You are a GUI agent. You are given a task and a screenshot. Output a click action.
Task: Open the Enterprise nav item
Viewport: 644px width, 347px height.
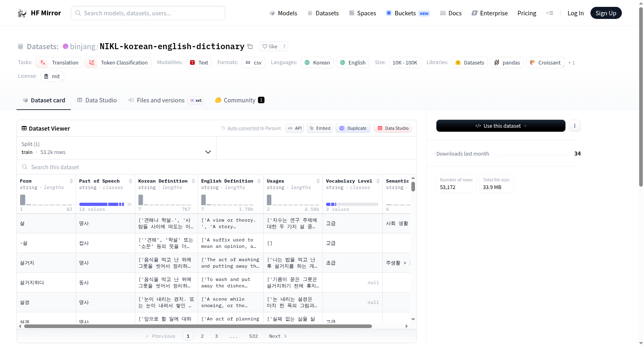coord(490,13)
